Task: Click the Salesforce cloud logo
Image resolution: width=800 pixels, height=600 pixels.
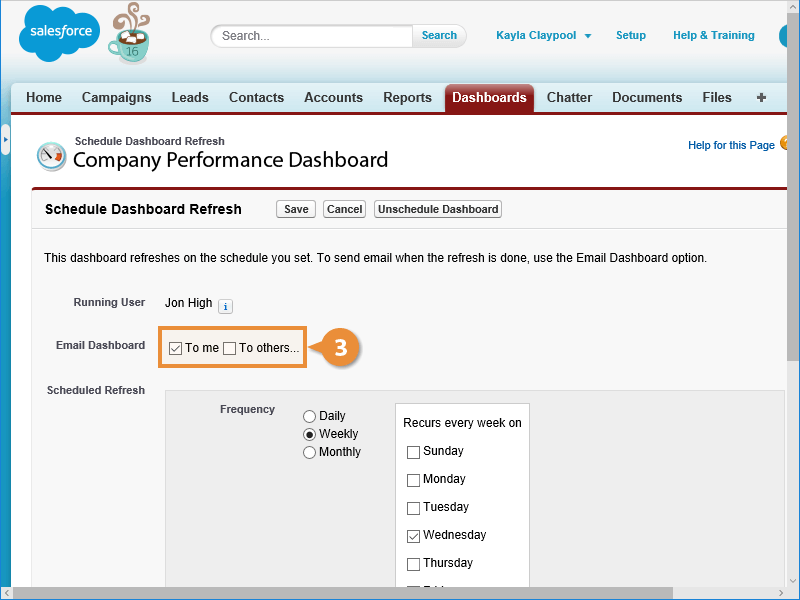Action: coord(59,35)
